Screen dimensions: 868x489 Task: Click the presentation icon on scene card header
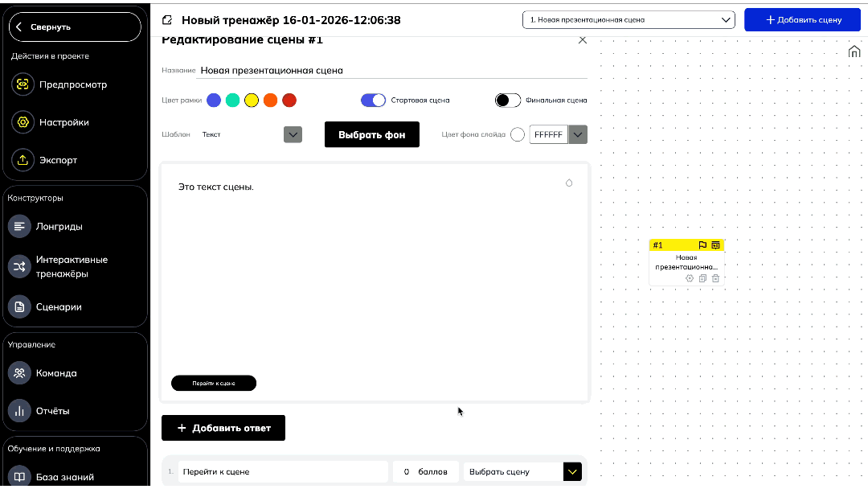click(715, 245)
